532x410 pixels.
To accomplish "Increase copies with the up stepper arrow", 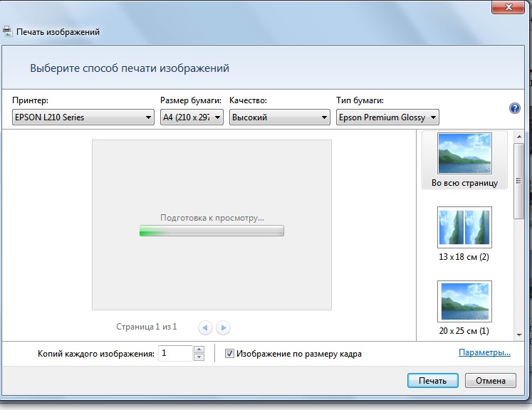I will 199,349.
